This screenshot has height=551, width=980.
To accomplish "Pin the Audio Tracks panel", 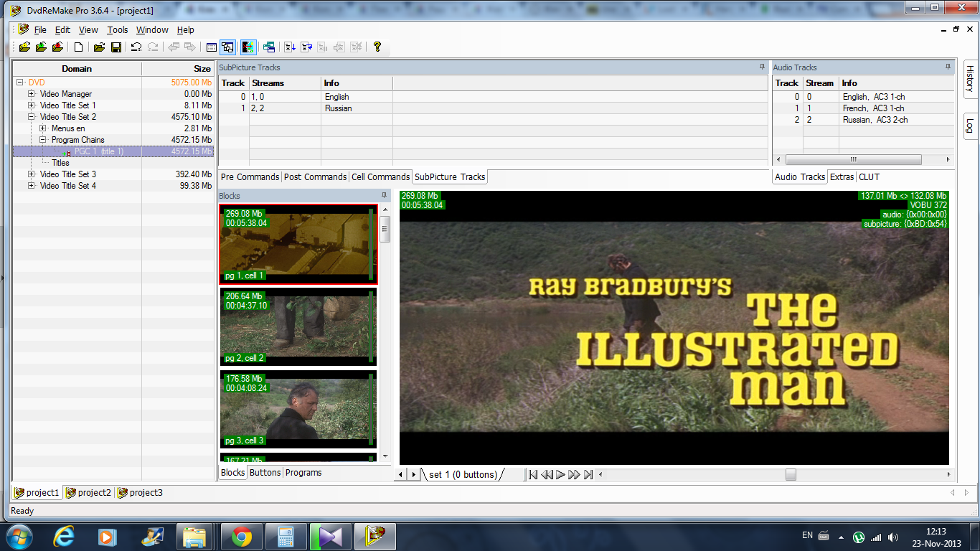I will pos(949,67).
